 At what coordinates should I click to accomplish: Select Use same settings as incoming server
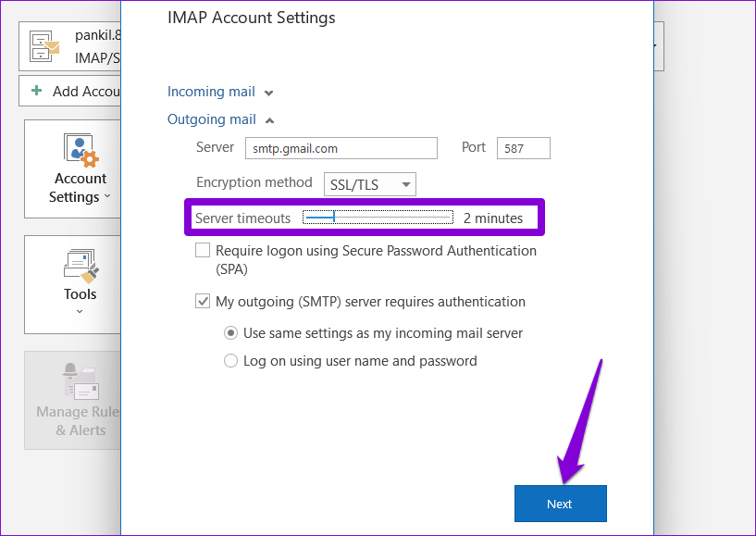tap(231, 333)
